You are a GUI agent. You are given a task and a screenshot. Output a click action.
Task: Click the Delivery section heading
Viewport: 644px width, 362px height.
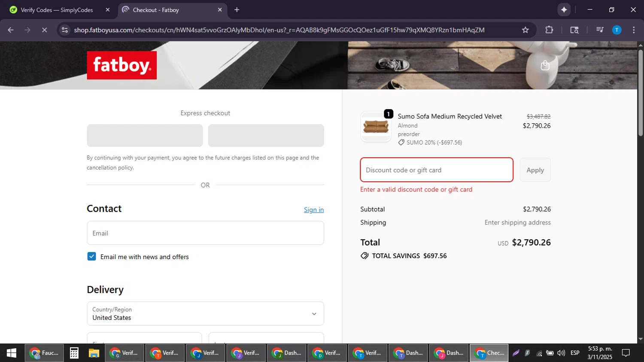coord(105,289)
